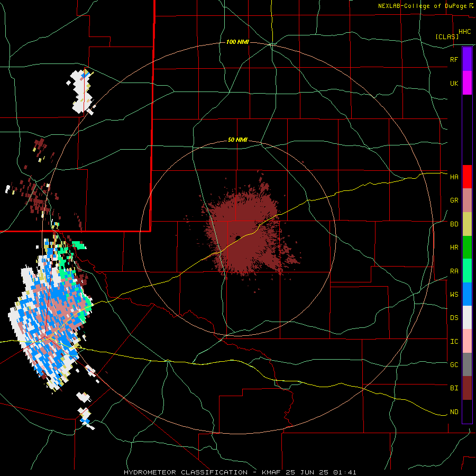Click the IC light pink legend swatch
The height and width of the screenshot is (476, 476).
coord(467,341)
